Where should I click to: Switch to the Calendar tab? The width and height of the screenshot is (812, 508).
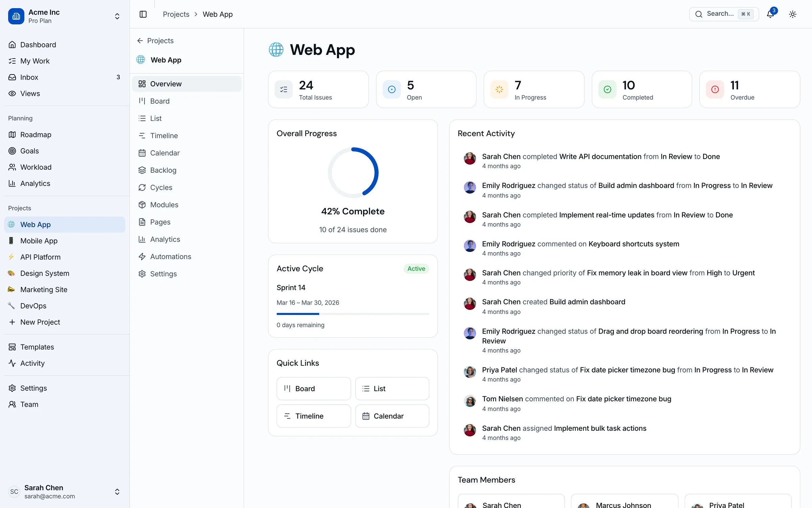click(x=187, y=153)
